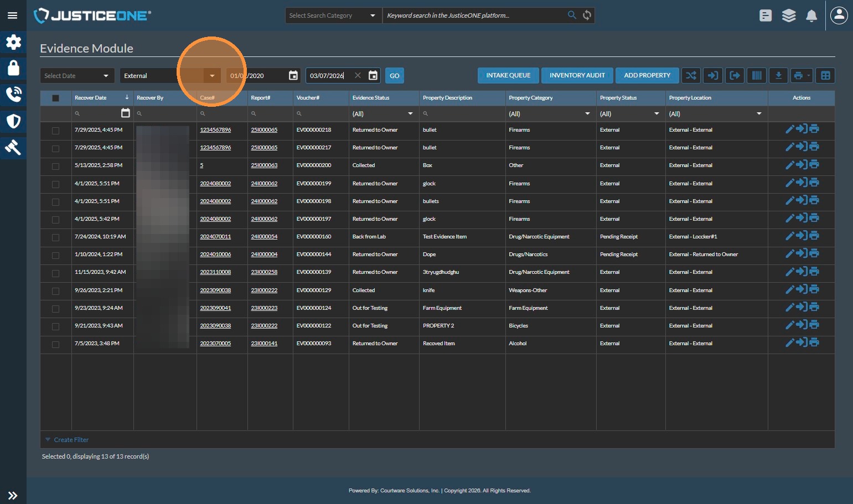Click the phone call sidebar icon
This screenshot has height=504, width=853.
pyautogui.click(x=13, y=95)
